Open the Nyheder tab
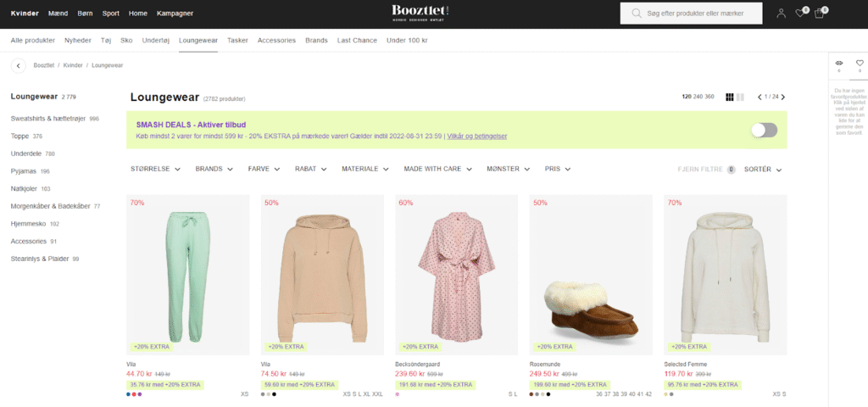 [x=77, y=41]
